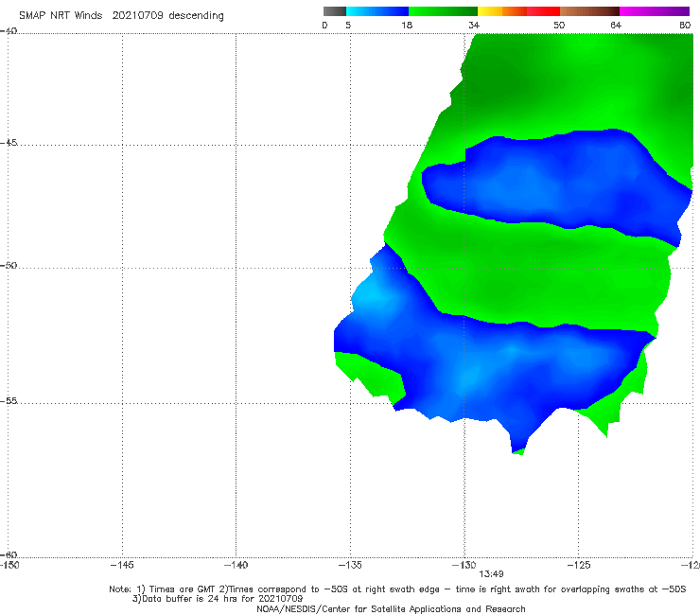Click the latitude label '-45'
The height and width of the screenshot is (615, 700).
9,143
